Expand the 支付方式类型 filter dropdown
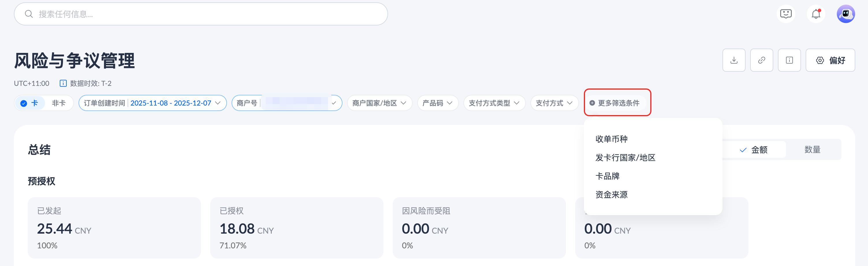The height and width of the screenshot is (266, 868). 494,103
